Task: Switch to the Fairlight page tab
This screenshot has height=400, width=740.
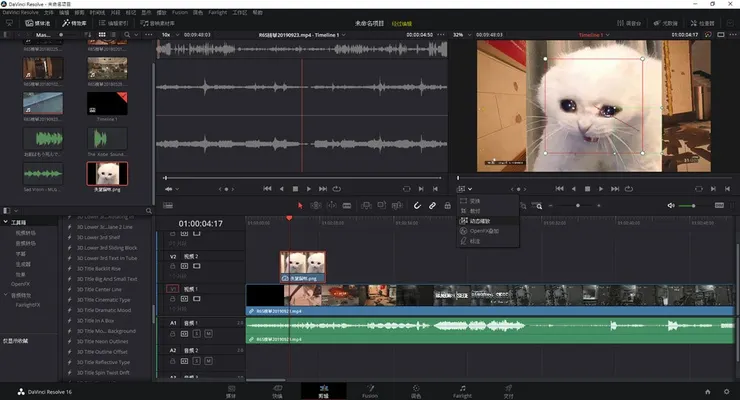Action: pyautogui.click(x=462, y=391)
